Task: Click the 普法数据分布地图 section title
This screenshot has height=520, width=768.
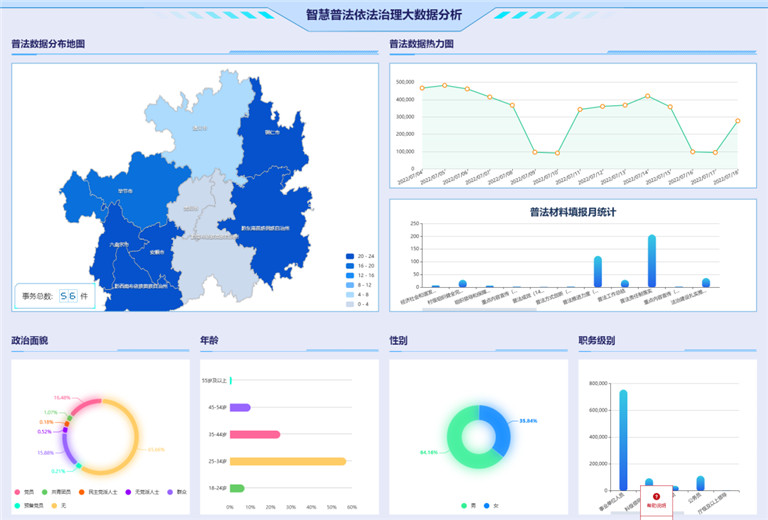Action: [x=48, y=44]
